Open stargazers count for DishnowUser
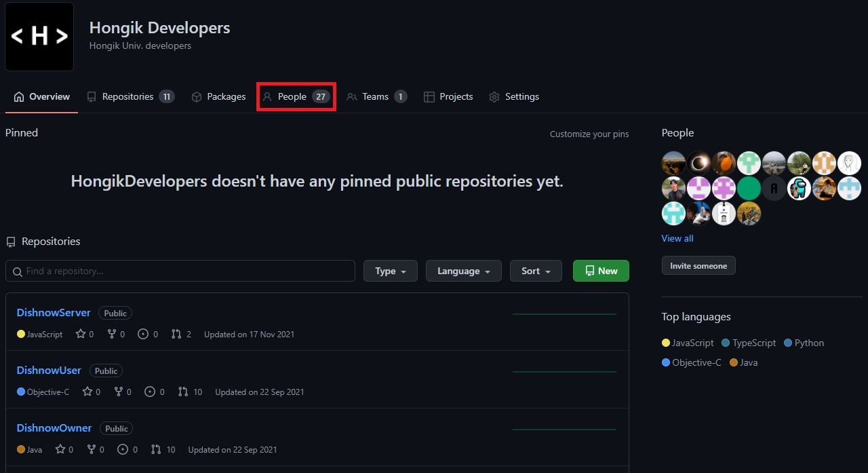Viewport: 868px width, 473px height. click(x=92, y=392)
